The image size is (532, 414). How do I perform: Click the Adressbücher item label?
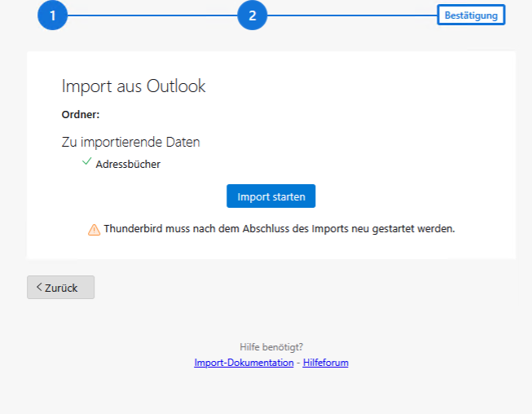128,164
